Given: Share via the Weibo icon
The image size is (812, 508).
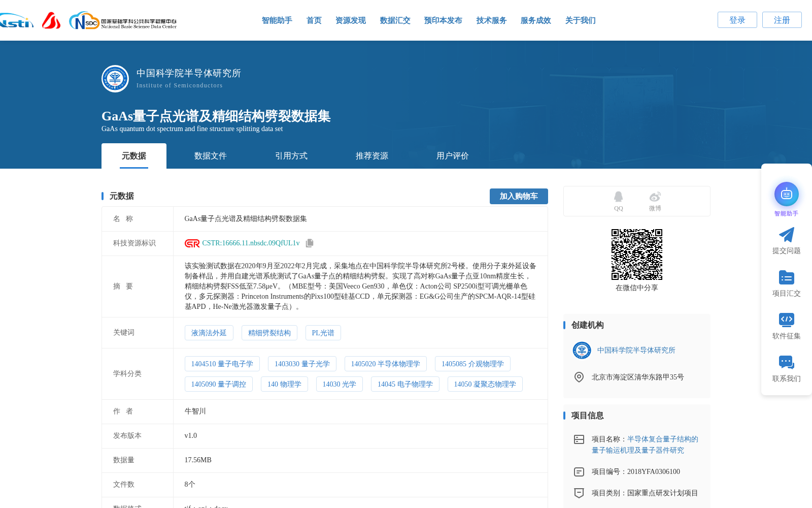Looking at the screenshot, I should pyautogui.click(x=655, y=197).
